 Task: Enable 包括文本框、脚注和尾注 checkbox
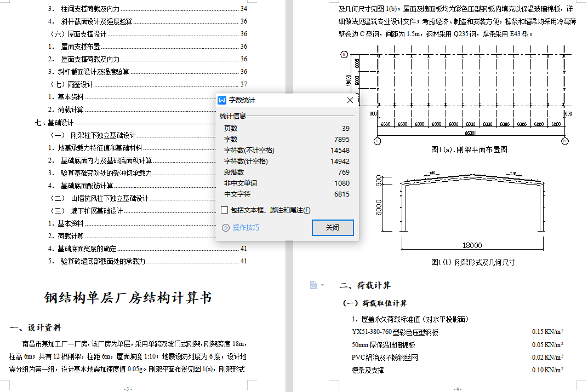click(x=224, y=210)
